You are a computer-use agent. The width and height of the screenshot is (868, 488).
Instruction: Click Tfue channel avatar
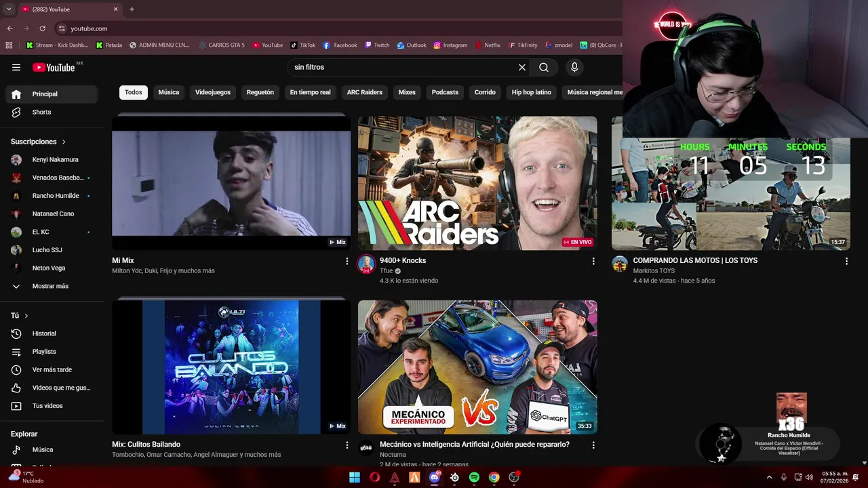366,264
